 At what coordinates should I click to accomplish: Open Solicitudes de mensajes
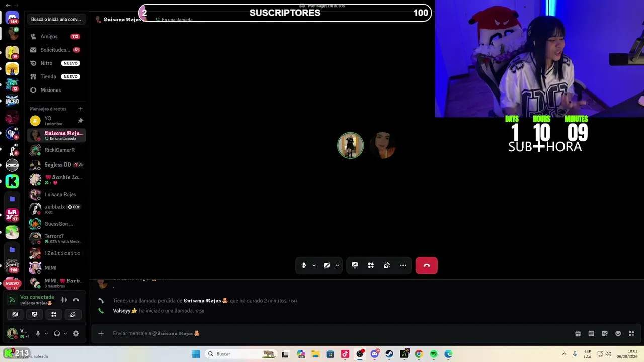point(56,50)
